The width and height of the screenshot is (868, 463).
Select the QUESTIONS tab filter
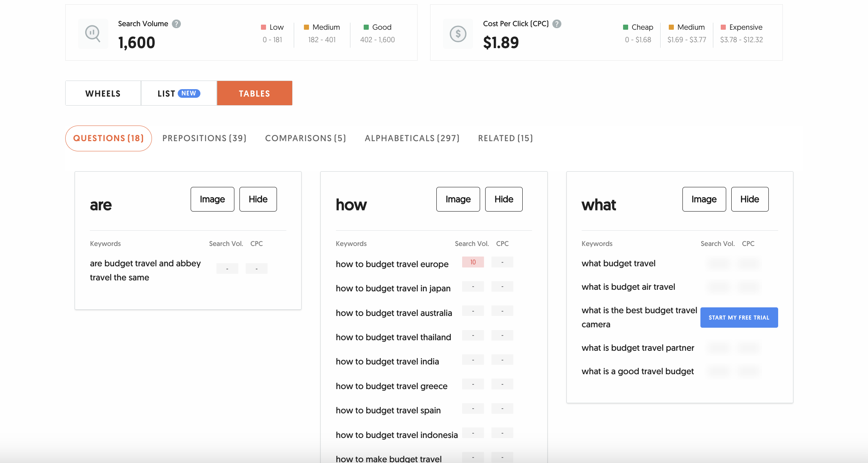(x=109, y=138)
